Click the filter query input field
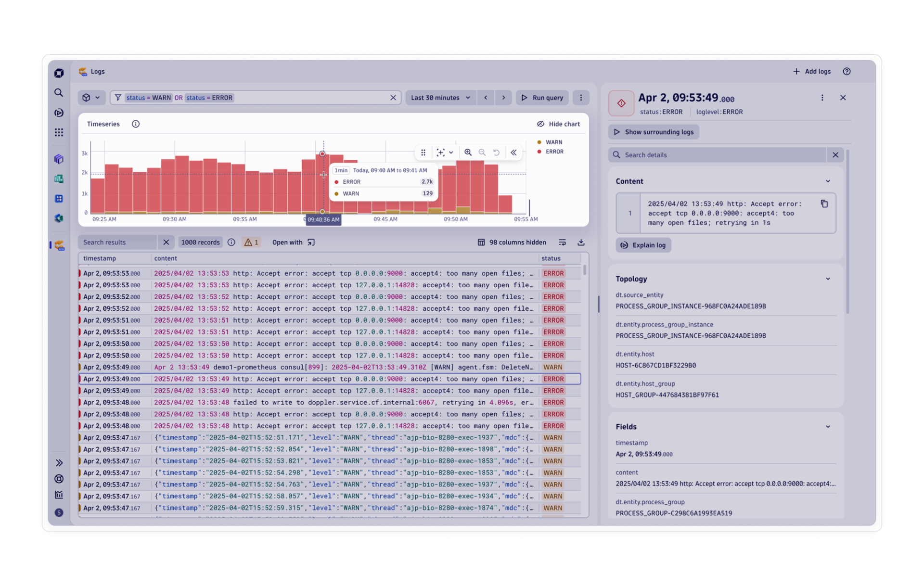Viewport: 924px width, 586px height. click(255, 98)
